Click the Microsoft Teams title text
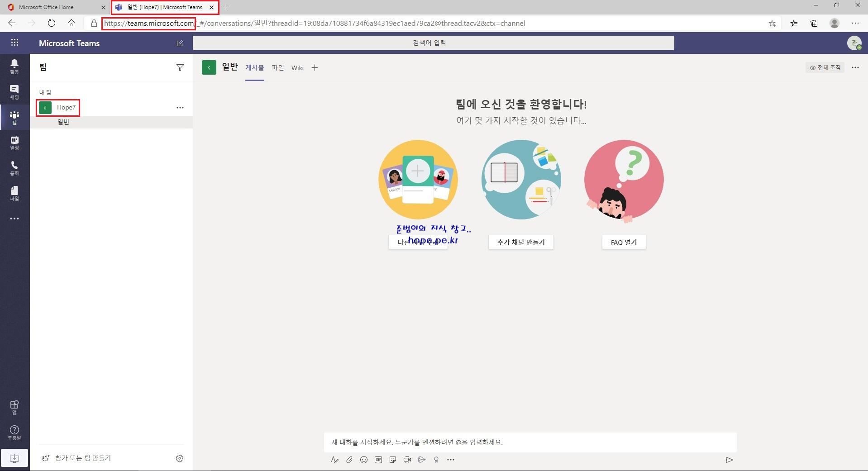Viewport: 868px width, 471px height. [x=69, y=43]
